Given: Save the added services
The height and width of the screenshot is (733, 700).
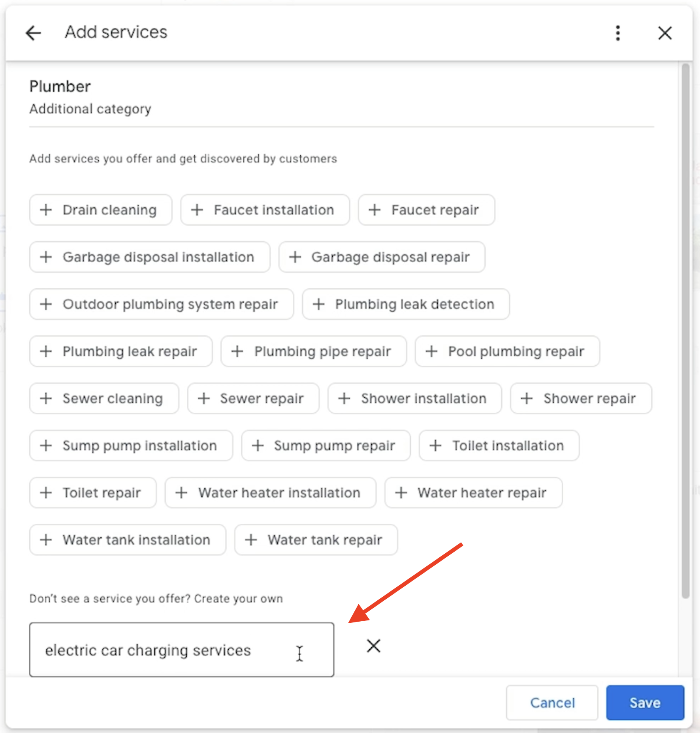Looking at the screenshot, I should pyautogui.click(x=645, y=703).
